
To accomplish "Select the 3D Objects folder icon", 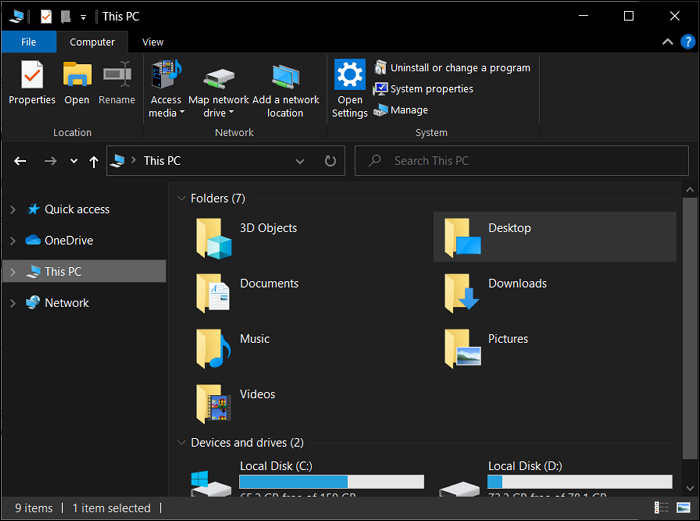I will [213, 238].
